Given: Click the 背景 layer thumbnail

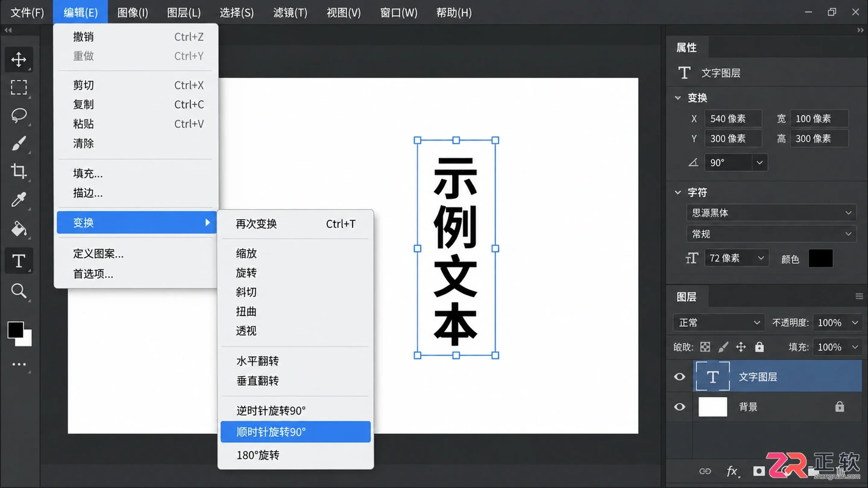Looking at the screenshot, I should point(712,407).
